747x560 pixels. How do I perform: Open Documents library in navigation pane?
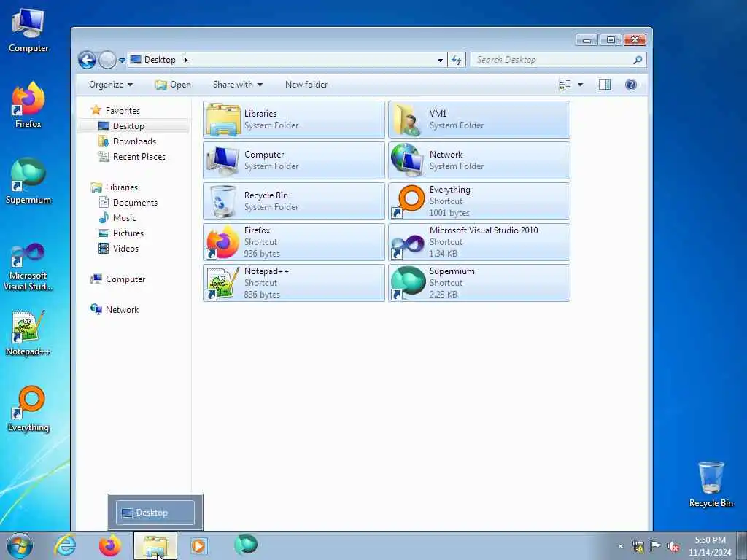[135, 203]
